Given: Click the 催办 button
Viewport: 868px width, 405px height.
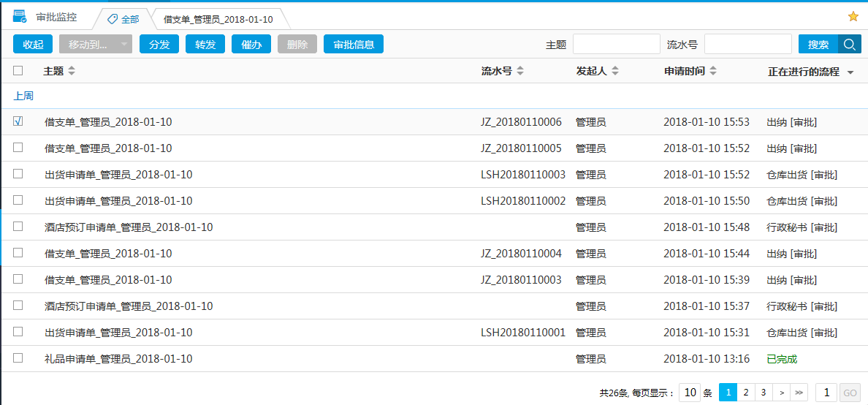Looking at the screenshot, I should (x=251, y=45).
